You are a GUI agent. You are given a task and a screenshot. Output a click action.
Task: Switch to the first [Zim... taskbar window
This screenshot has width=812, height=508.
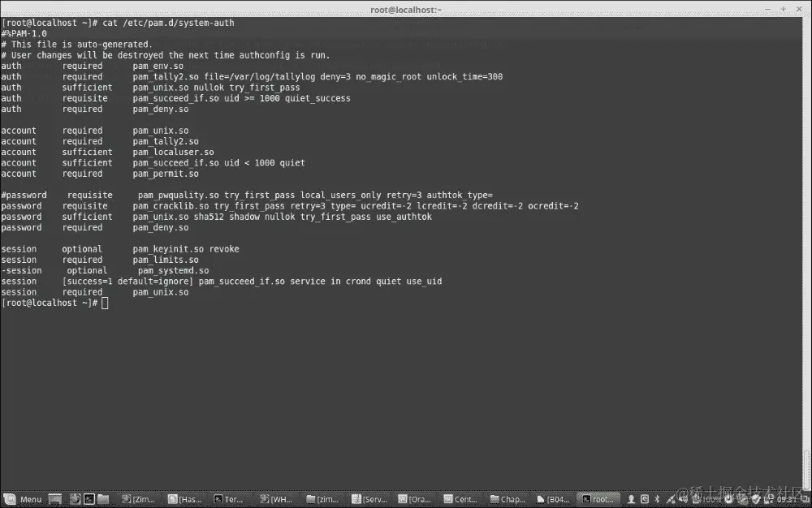point(138,499)
